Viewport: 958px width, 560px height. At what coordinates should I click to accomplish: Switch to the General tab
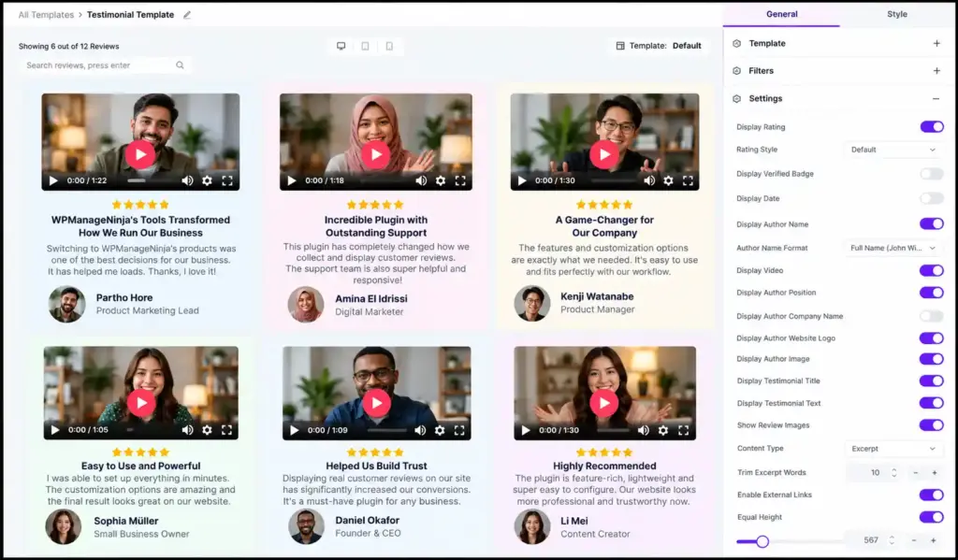click(781, 14)
